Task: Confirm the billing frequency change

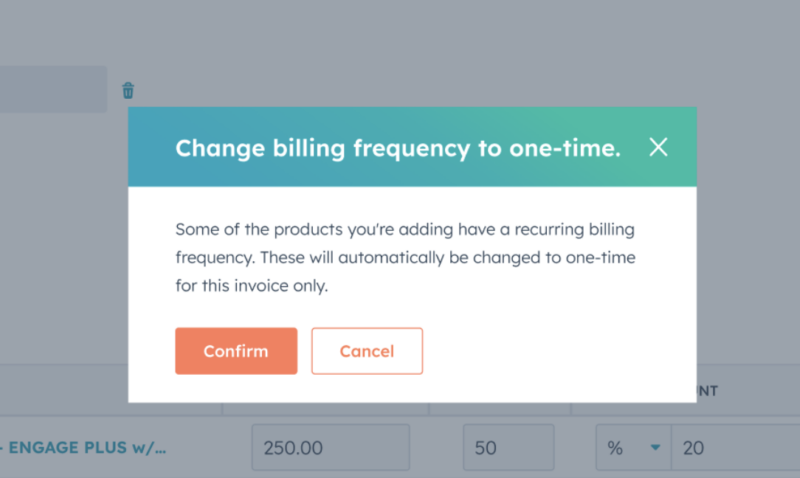Action: pyautogui.click(x=236, y=351)
